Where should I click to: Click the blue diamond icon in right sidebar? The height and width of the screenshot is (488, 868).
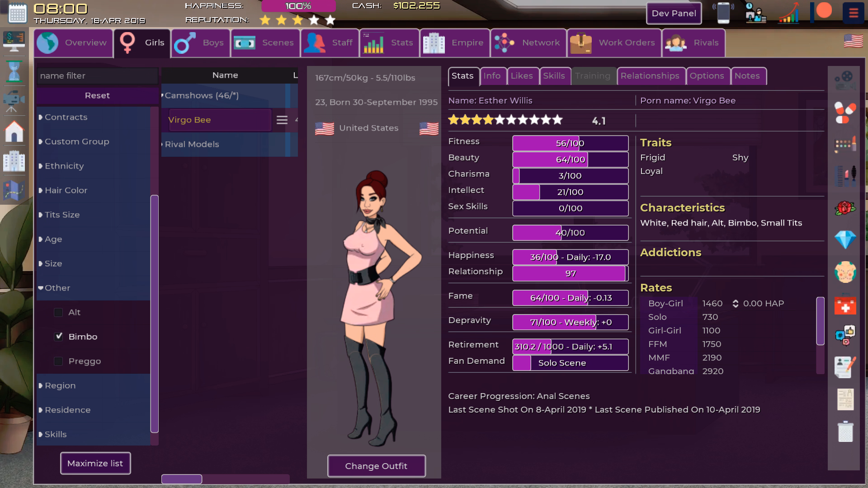(844, 239)
